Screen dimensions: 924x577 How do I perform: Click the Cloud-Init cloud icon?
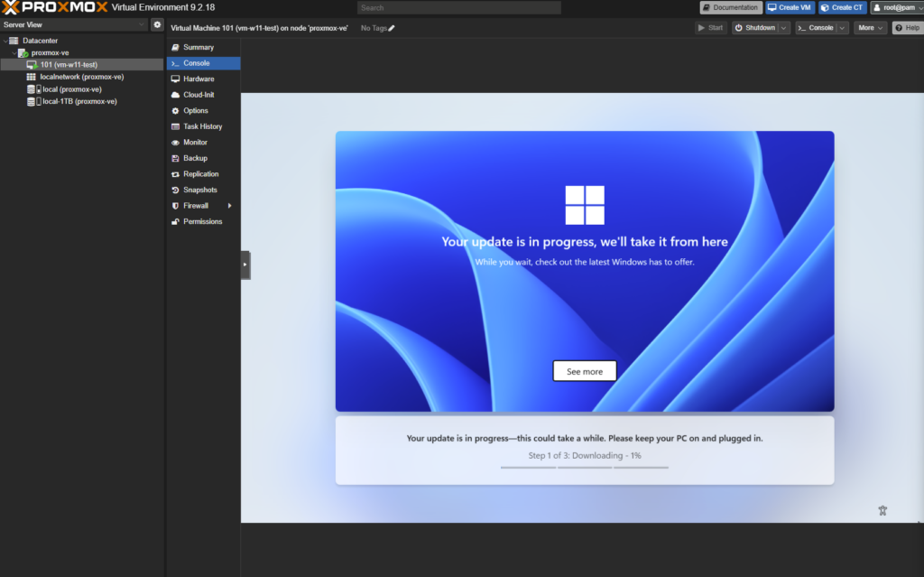pos(175,95)
